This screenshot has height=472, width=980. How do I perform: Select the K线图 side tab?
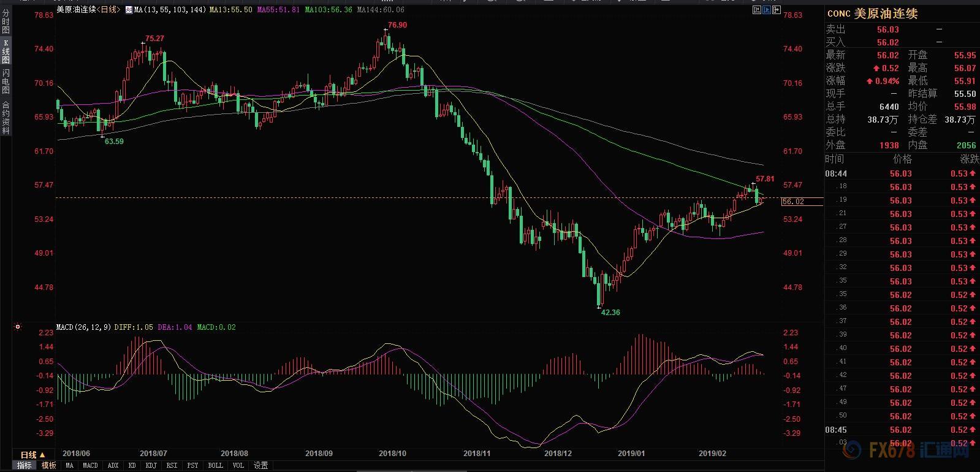tap(6, 52)
